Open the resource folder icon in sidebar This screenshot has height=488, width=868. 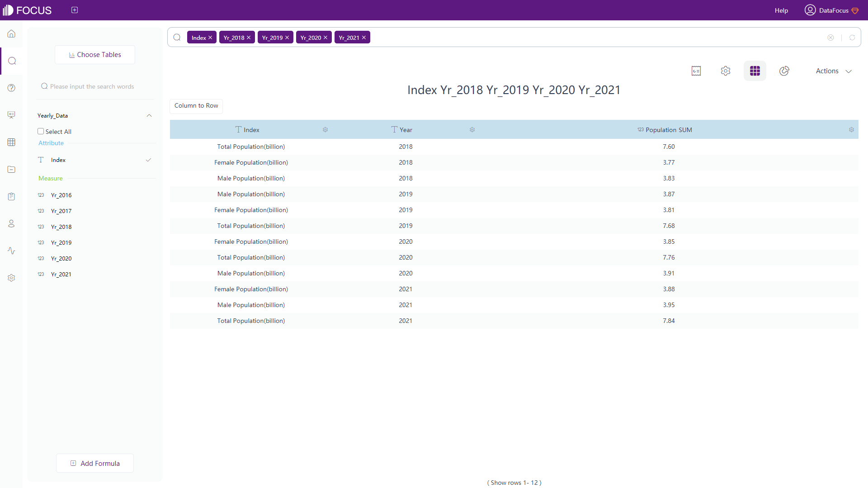point(11,169)
